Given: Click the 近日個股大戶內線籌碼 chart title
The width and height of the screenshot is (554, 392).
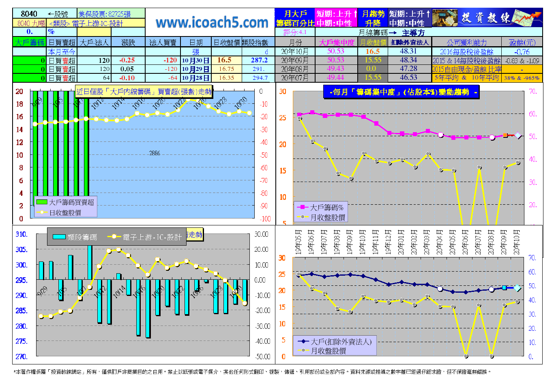Looking at the screenshot, I should 144,92.
